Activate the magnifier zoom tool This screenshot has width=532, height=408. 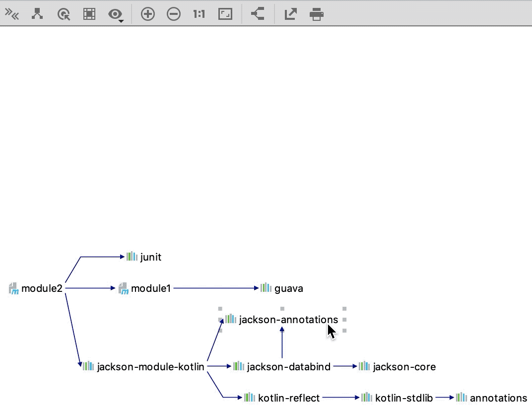coord(63,14)
